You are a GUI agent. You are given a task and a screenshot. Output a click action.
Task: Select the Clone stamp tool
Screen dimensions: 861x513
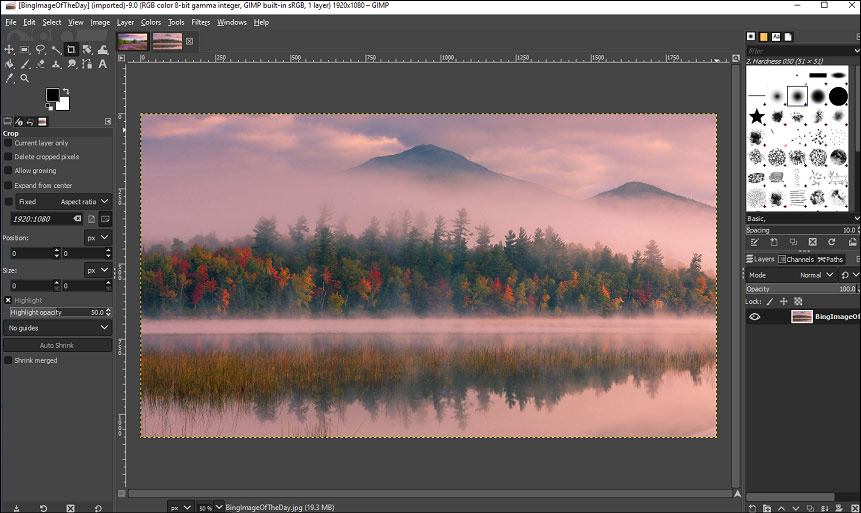[56, 64]
